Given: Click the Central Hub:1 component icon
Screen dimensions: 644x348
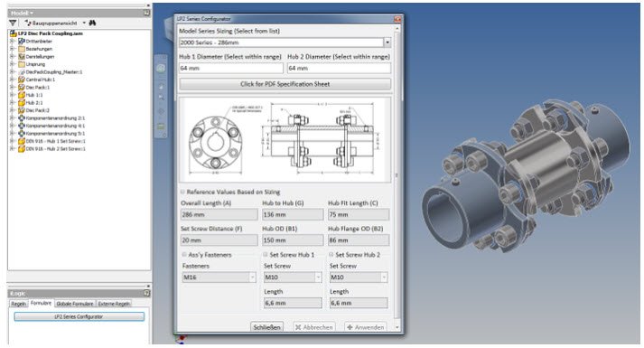Looking at the screenshot, I should [x=22, y=80].
